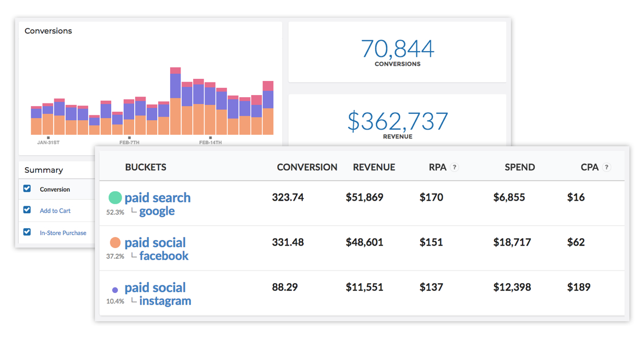Image resolution: width=644 pixels, height=339 pixels.
Task: Sort by the BUCKETS column header
Action: (146, 168)
